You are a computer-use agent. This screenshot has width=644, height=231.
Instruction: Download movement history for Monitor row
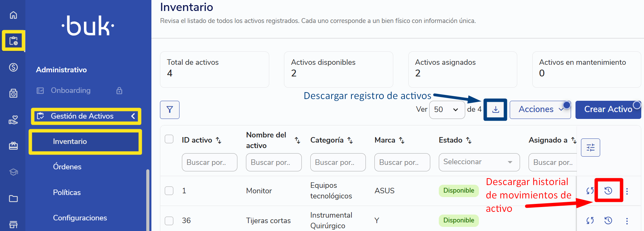(x=608, y=191)
